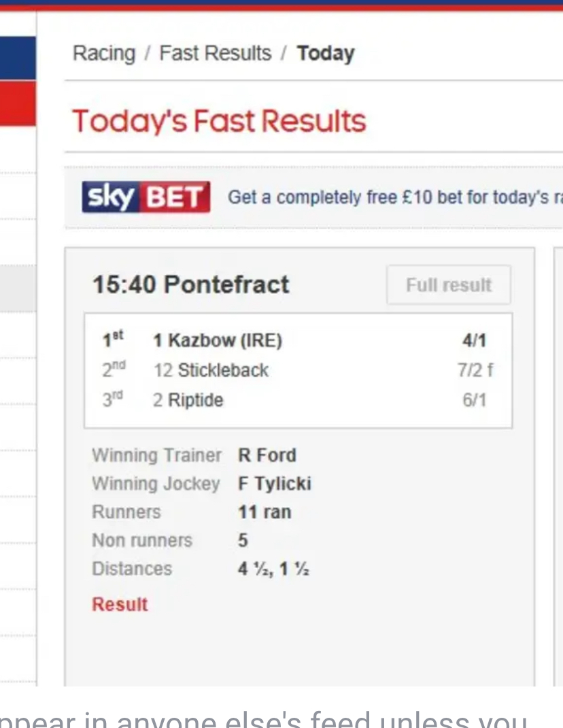Click the red sidebar block
Viewport: 563px width, 728px height.
pos(18,103)
